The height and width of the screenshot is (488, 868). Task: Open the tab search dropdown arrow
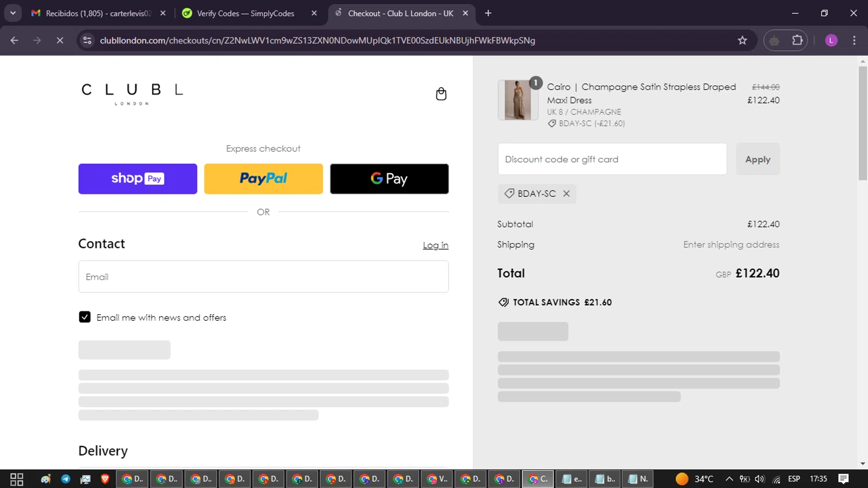(13, 13)
